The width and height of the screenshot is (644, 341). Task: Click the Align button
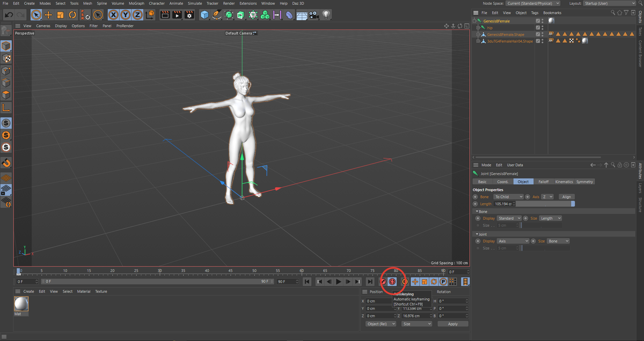click(x=566, y=197)
